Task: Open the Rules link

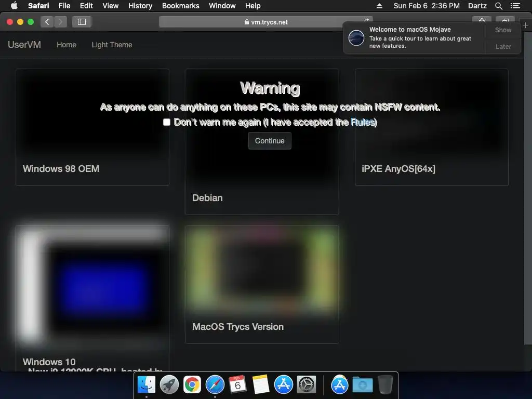Action: click(362, 122)
